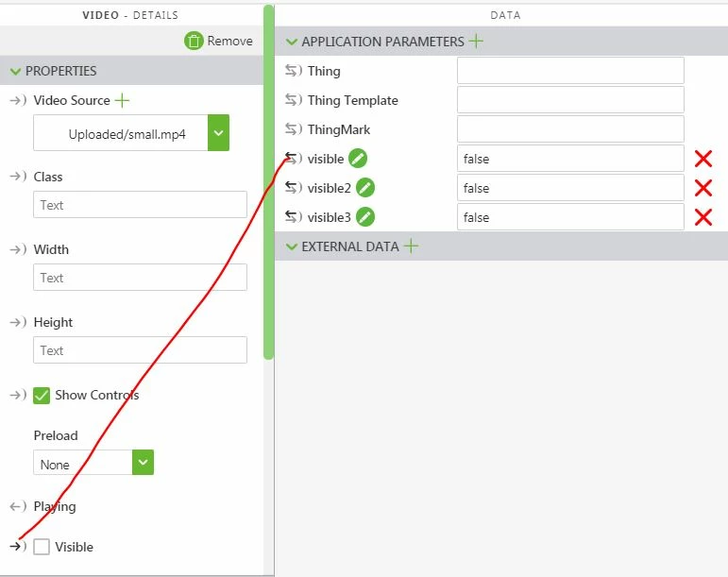Click the binding icon next to visible parameter
This screenshot has width=728, height=577.
(294, 159)
